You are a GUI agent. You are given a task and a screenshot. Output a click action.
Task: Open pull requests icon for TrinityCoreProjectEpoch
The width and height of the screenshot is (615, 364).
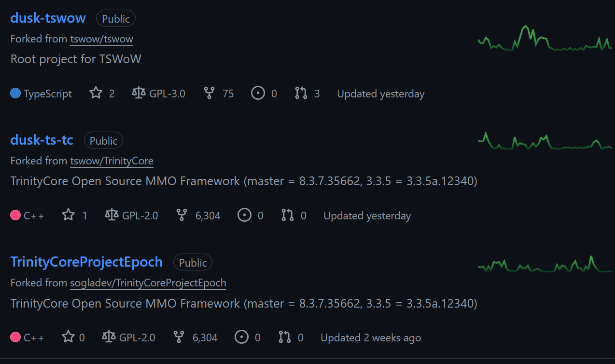point(285,337)
